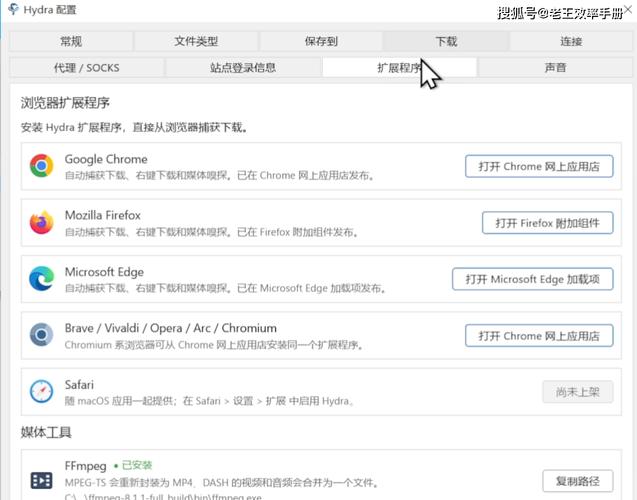Switch to the 常规 tab
Screen dimensions: 637x500
(x=71, y=41)
